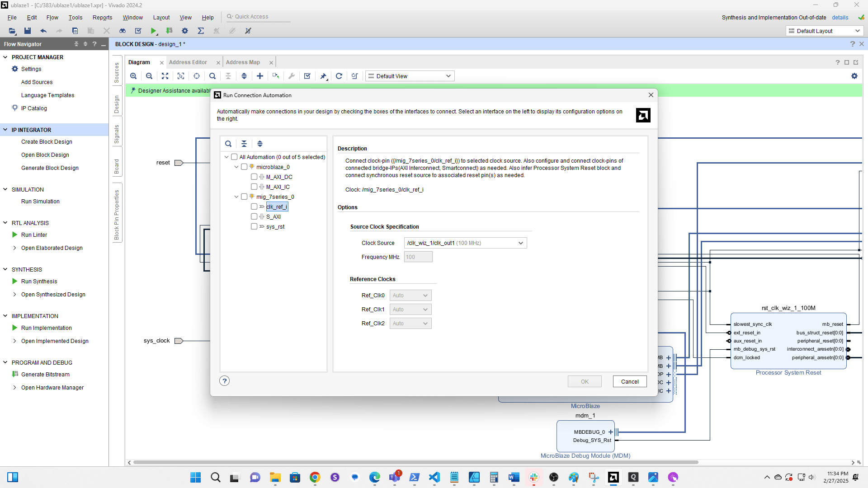Click the Cancel button

point(630,382)
